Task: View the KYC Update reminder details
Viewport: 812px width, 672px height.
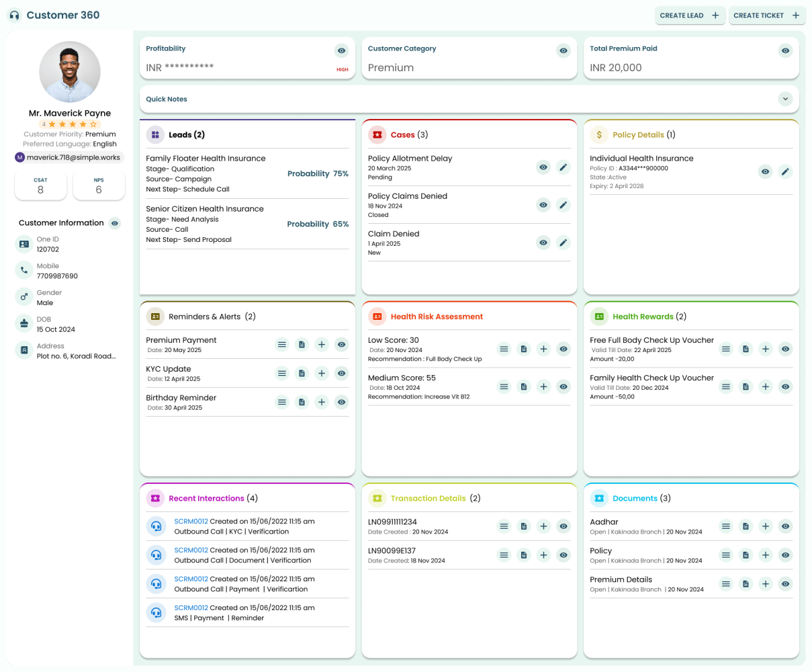Action: coord(341,373)
